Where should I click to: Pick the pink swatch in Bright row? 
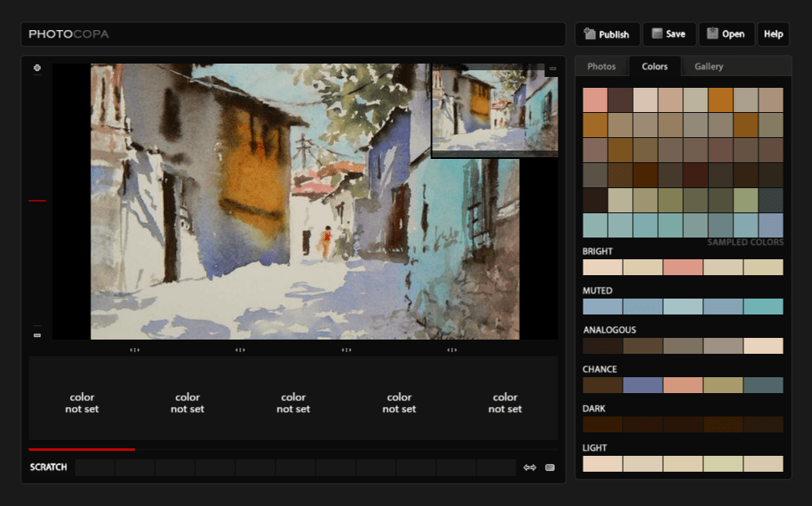pyautogui.click(x=683, y=268)
